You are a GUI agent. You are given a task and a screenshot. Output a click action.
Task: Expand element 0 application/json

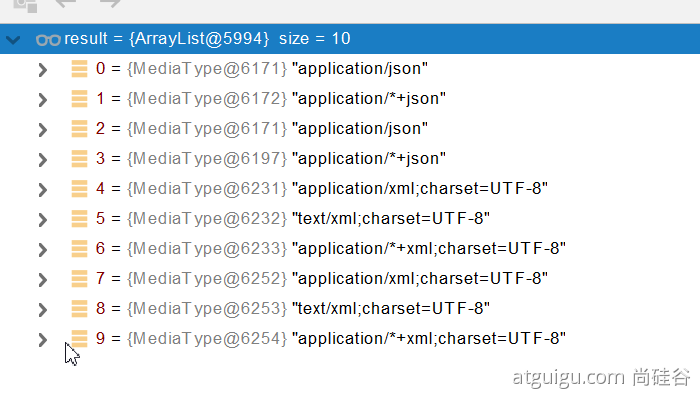[x=43, y=70]
